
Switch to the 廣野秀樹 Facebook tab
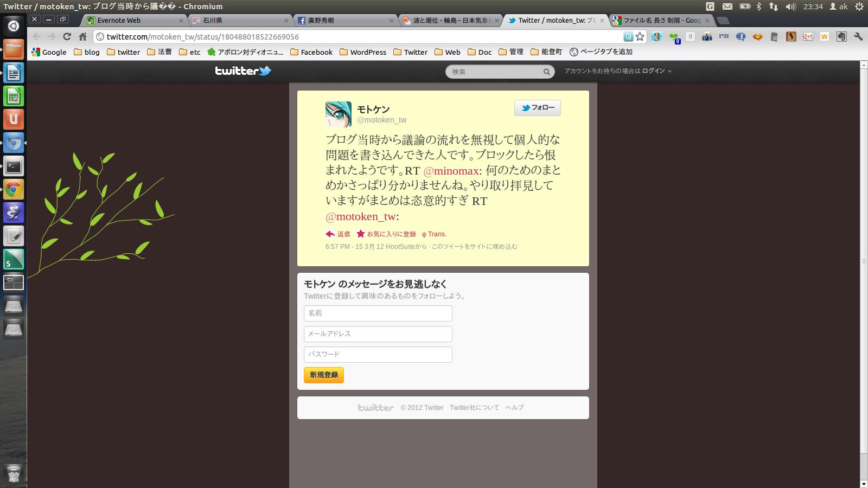[344, 20]
